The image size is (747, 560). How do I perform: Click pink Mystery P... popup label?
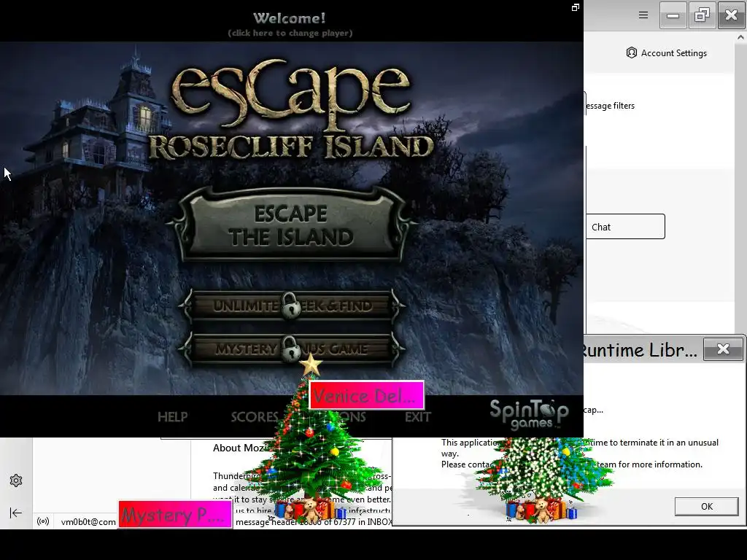pyautogui.click(x=175, y=514)
